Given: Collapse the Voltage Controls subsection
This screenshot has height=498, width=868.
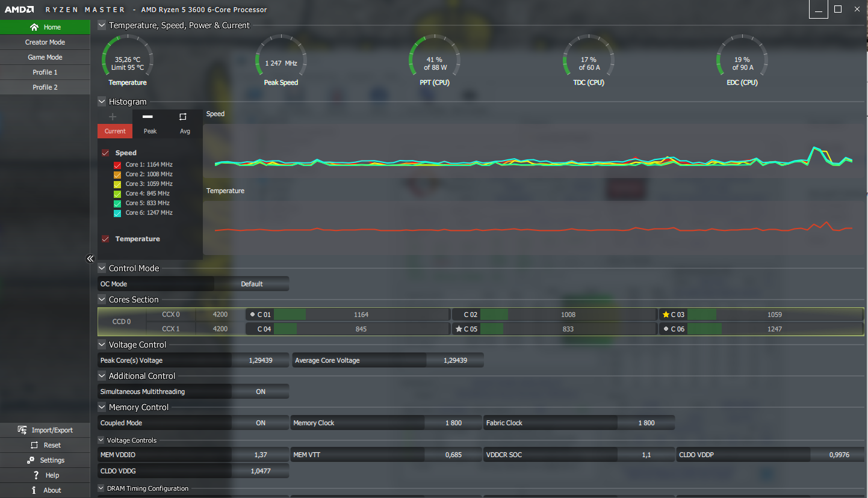Looking at the screenshot, I should tap(101, 440).
